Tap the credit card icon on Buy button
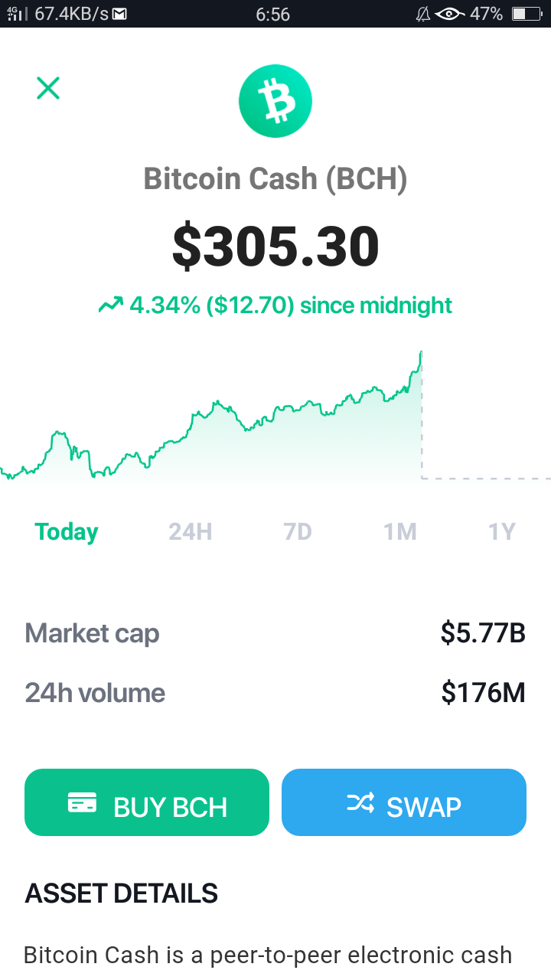Screen dimensions: 551x980 coord(82,803)
